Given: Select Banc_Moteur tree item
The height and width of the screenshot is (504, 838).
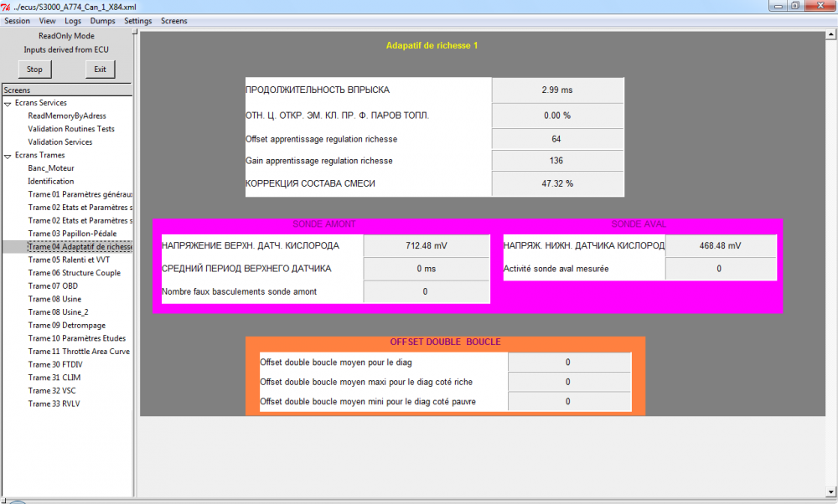Looking at the screenshot, I should tap(51, 168).
